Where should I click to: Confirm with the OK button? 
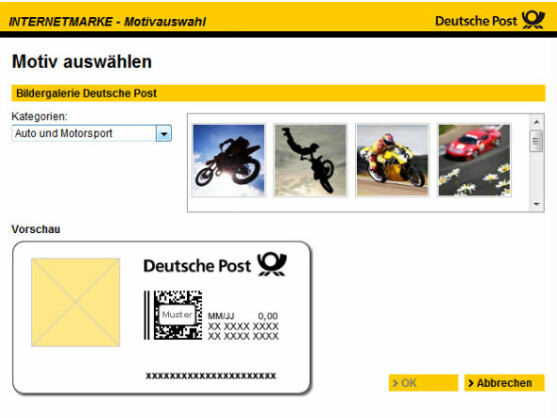pyautogui.click(x=423, y=383)
